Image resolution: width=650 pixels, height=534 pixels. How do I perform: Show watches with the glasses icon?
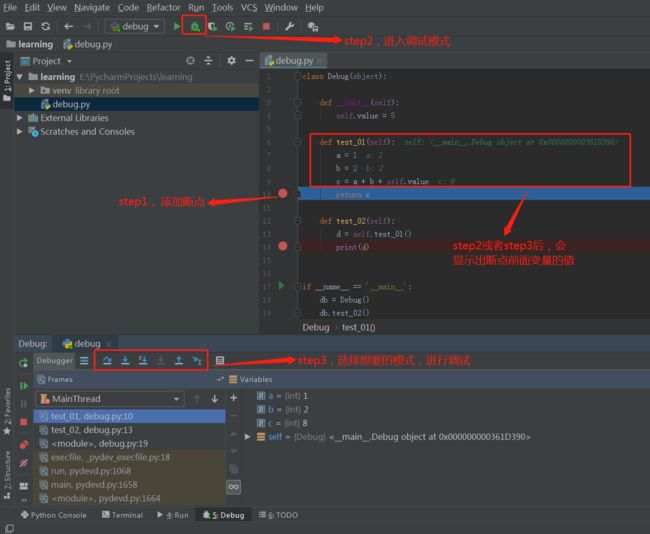pos(233,487)
